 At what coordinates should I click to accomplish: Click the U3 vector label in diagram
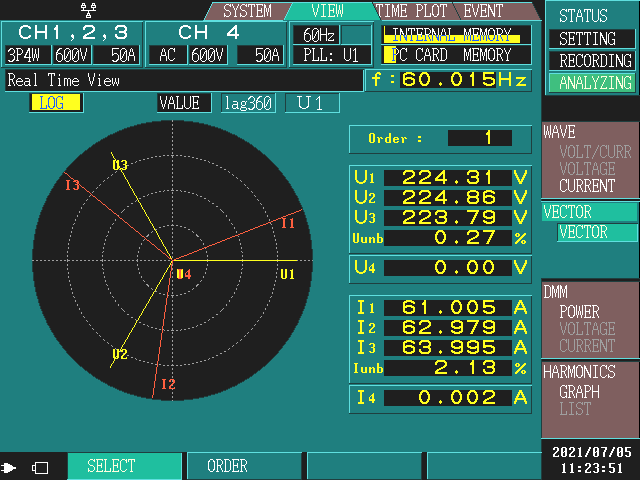[x=120, y=165]
